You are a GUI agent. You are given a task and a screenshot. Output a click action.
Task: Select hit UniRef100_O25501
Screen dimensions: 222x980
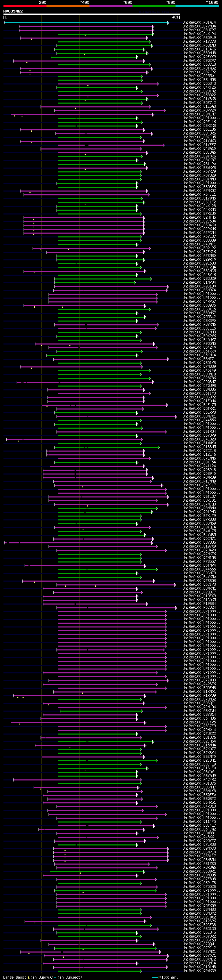(199, 76)
